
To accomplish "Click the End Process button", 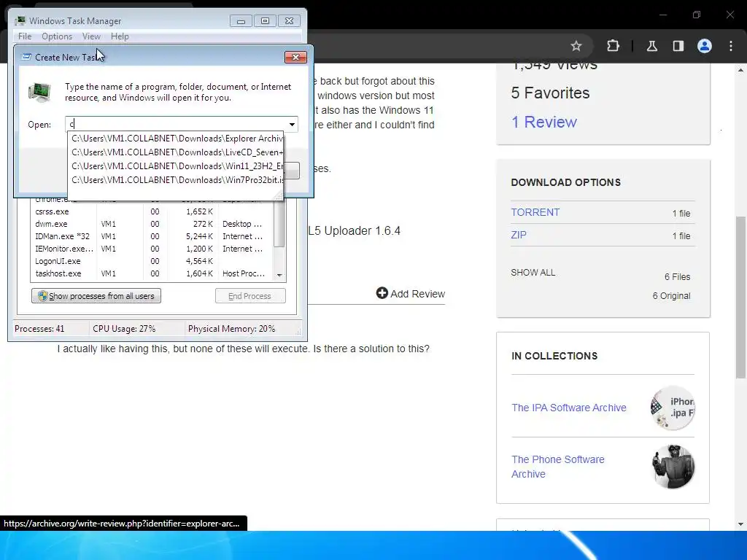I will [250, 296].
